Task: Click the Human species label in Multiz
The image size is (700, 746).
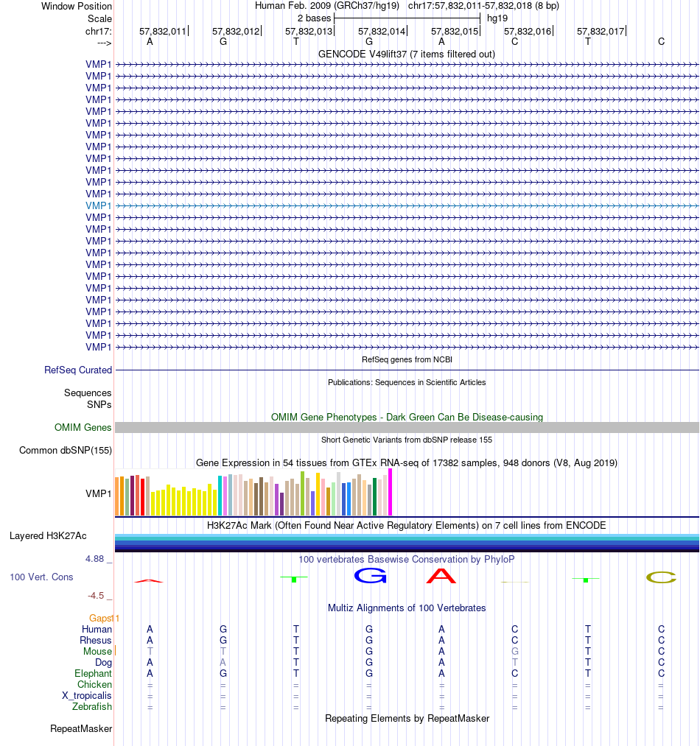Action: point(97,629)
